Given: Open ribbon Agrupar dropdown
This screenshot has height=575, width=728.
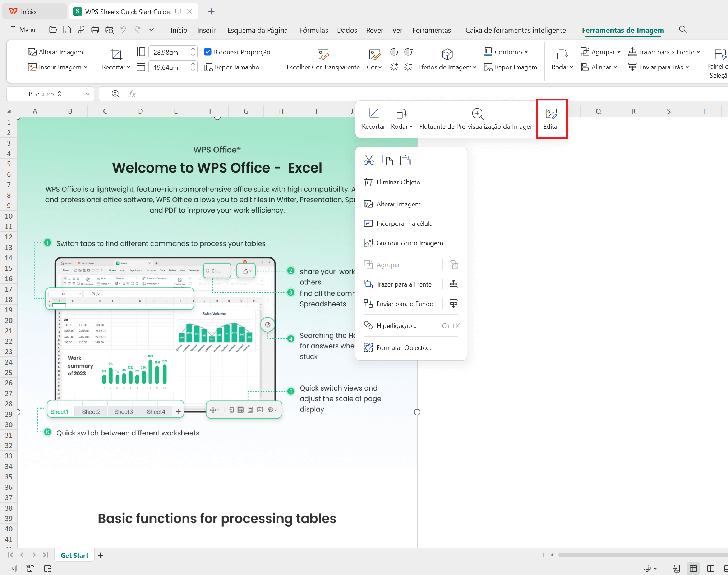Looking at the screenshot, I should click(x=600, y=52).
